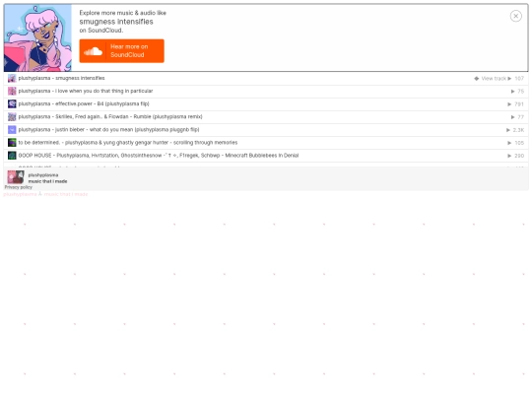Close the SoundCloud explore overlay
Image resolution: width=532 pixels, height=399 pixels.
coord(515,16)
